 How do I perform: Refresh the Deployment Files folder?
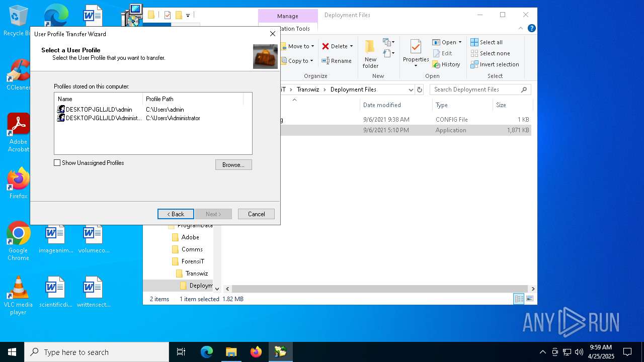click(420, 89)
